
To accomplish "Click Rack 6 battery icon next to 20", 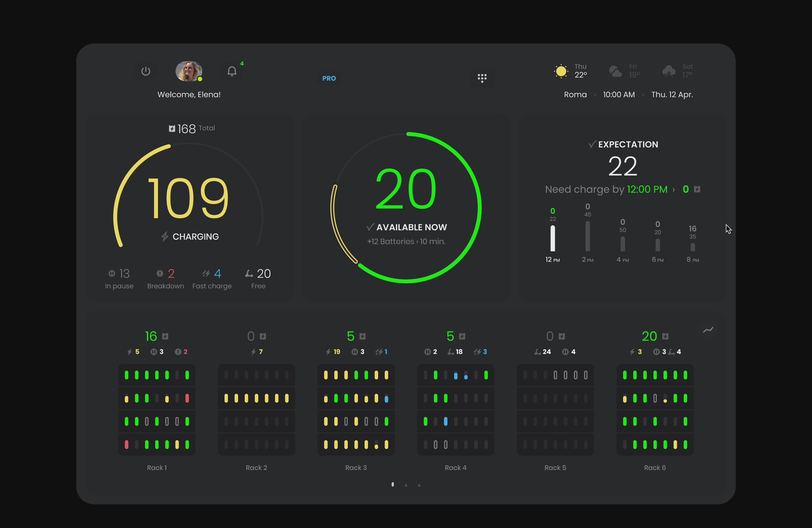I will coord(665,336).
